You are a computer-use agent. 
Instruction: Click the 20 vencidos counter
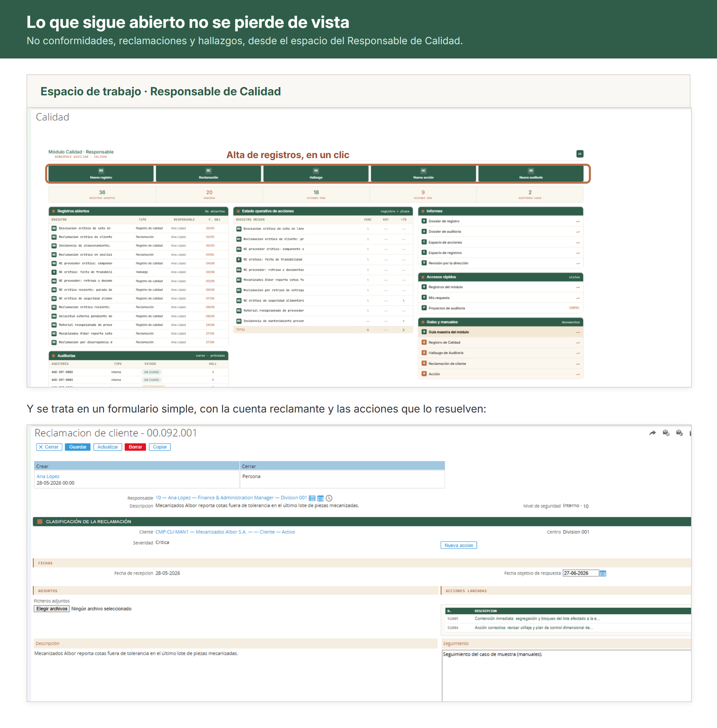point(209,194)
